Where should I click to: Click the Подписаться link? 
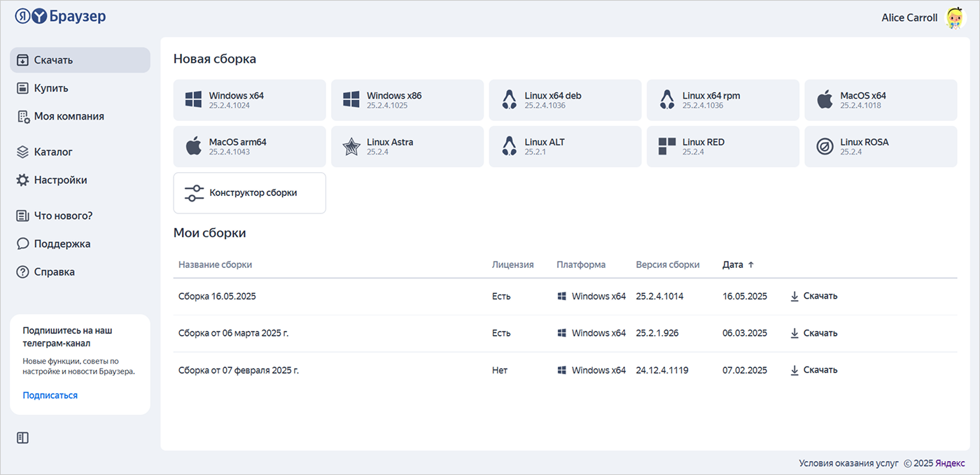tap(50, 395)
